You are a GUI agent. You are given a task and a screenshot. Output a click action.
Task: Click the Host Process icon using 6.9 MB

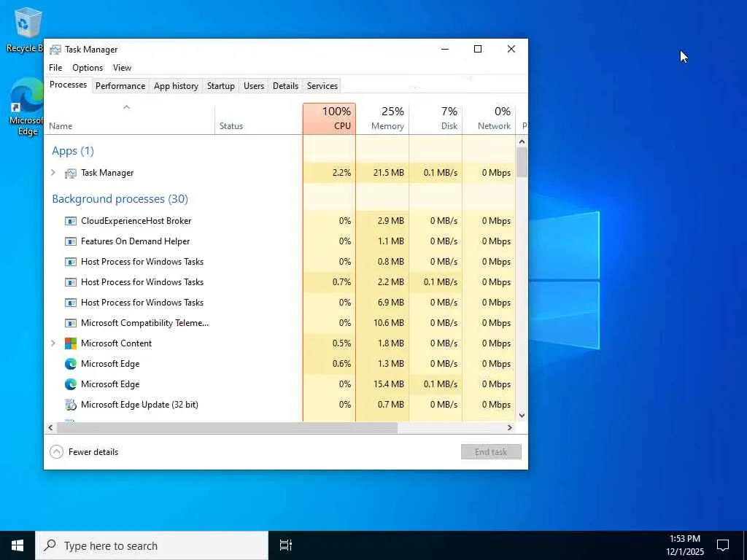71,303
